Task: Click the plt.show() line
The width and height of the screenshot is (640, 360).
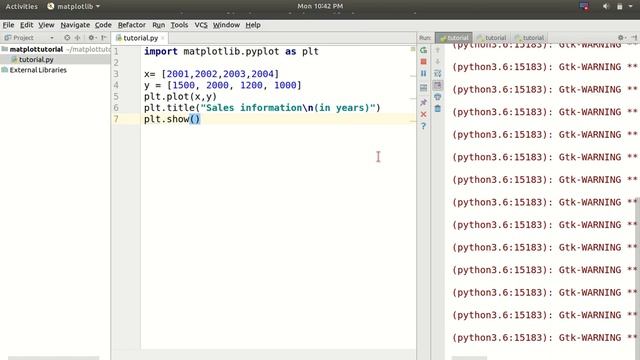Action: [172, 119]
